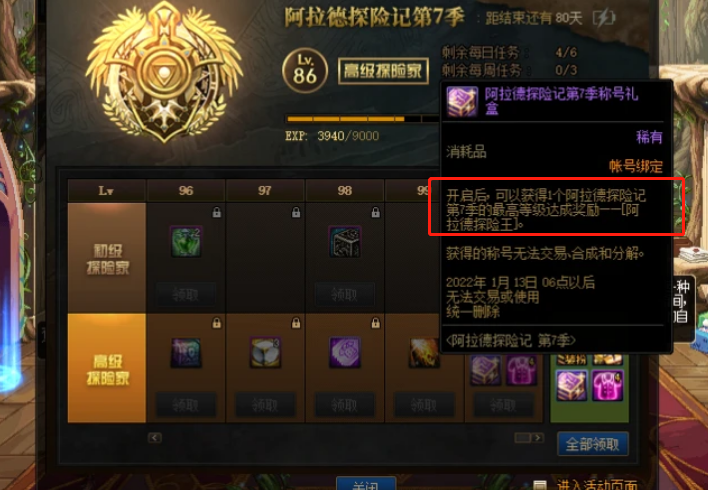The height and width of the screenshot is (490, 708).
Task: Click the gift box icon in green panel
Action: pyautogui.click(x=572, y=386)
